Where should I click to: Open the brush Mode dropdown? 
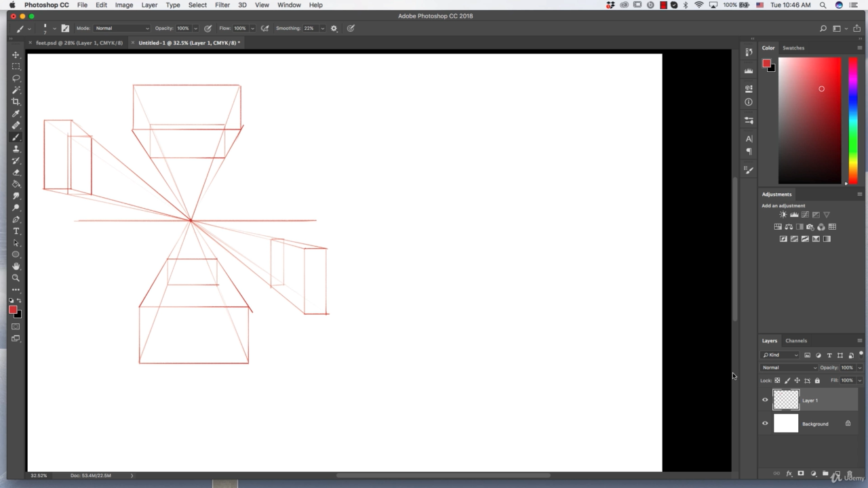click(122, 28)
